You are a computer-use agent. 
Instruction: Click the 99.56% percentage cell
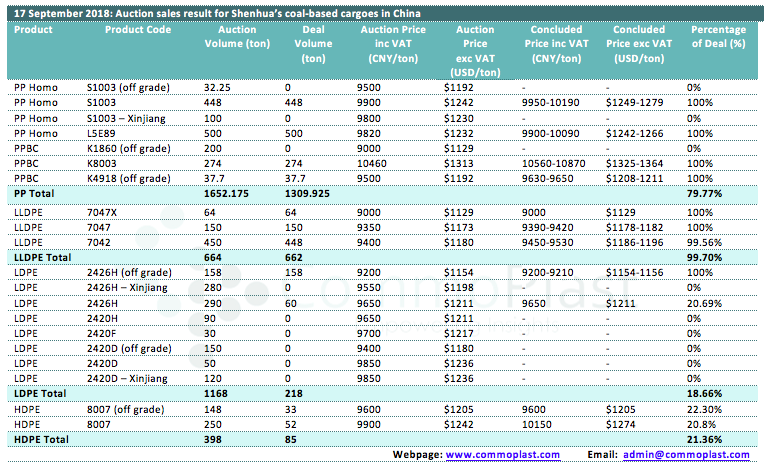click(705, 243)
